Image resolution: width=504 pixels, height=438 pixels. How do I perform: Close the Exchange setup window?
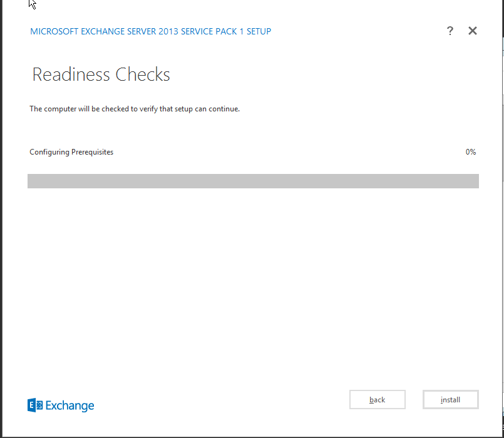tap(473, 31)
